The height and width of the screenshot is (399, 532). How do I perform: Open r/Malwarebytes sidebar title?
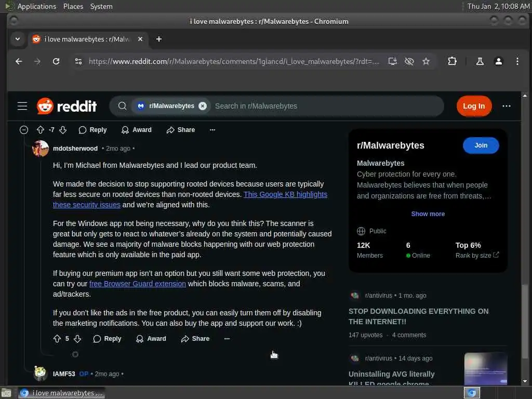pos(391,145)
